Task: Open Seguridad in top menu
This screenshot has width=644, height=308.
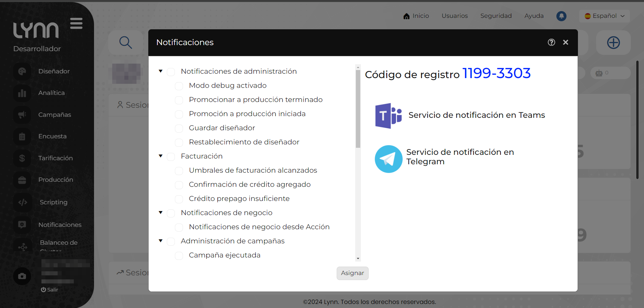Action: [x=496, y=16]
